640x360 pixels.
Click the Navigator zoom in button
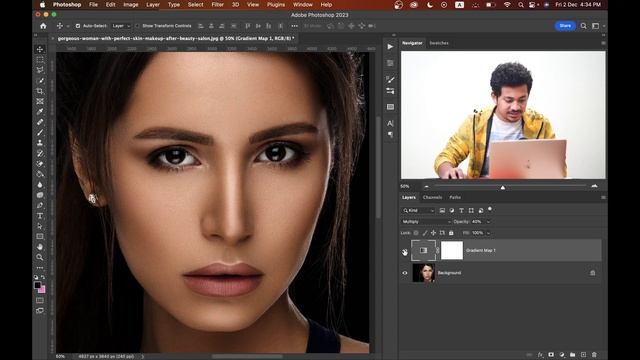coord(594,186)
